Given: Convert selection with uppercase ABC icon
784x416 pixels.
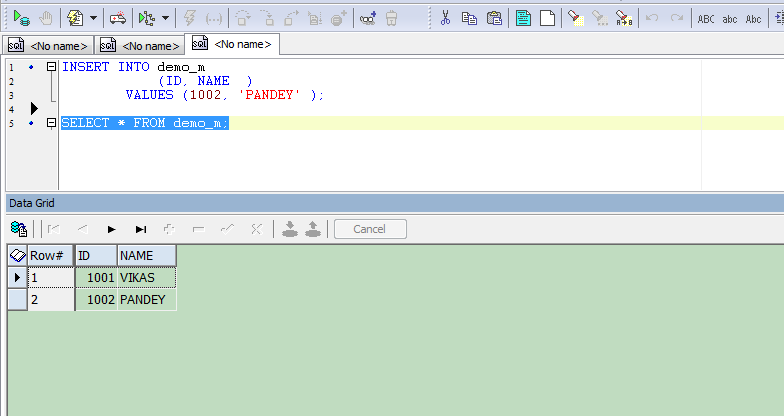Looking at the screenshot, I should (x=706, y=18).
